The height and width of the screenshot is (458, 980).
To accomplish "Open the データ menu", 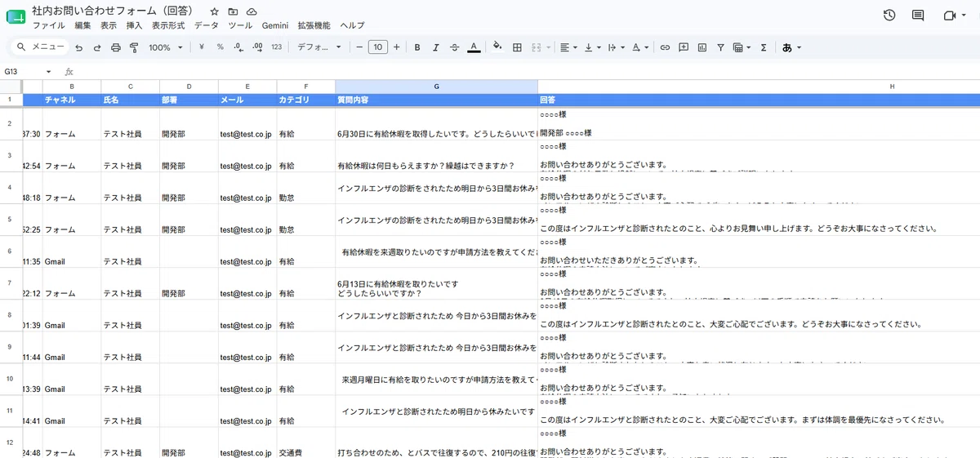I will (207, 26).
